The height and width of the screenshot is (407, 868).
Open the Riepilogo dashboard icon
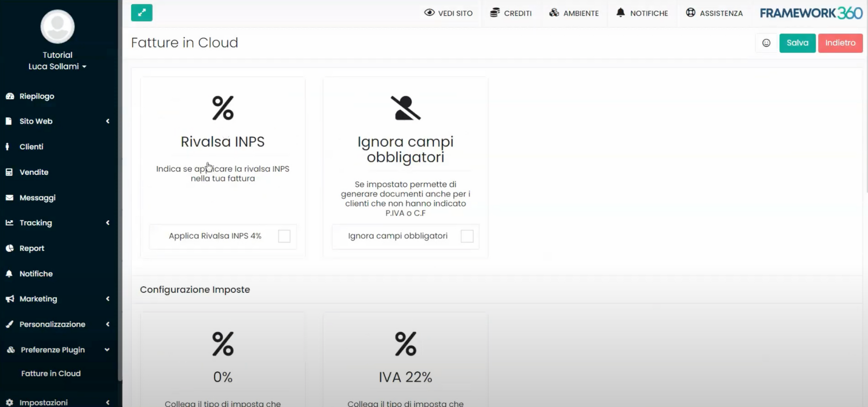click(10, 96)
